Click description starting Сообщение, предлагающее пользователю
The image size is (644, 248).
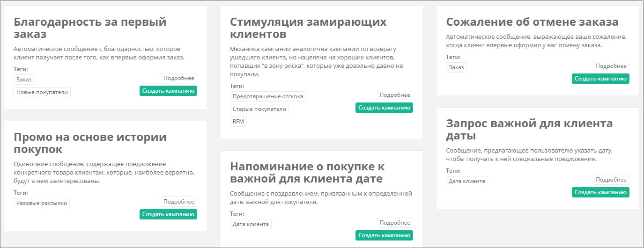tap(529, 155)
